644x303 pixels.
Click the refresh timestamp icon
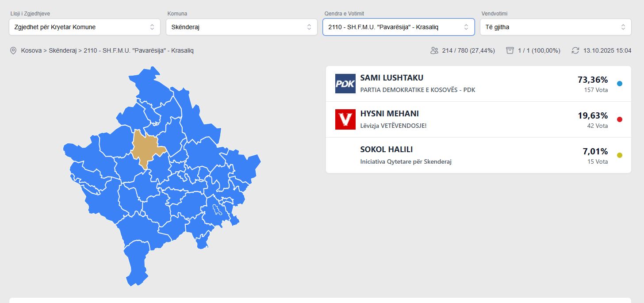pos(575,51)
